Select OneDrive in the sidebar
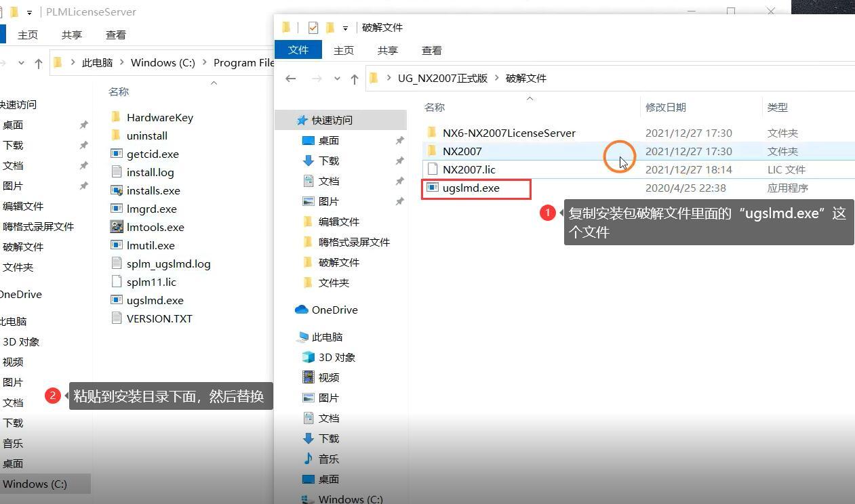This screenshot has height=504, width=855. tap(333, 310)
